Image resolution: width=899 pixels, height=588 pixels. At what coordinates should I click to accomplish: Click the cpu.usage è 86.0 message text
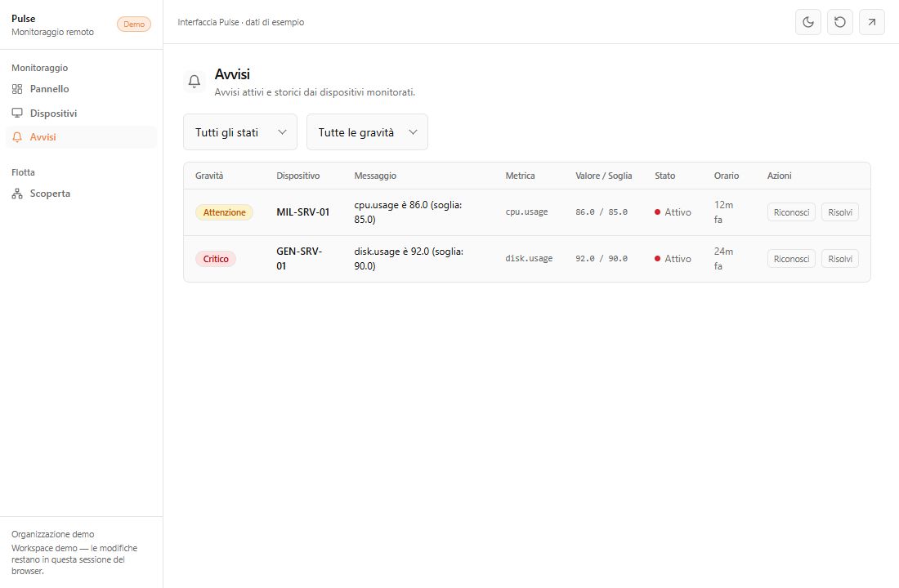[408, 212]
